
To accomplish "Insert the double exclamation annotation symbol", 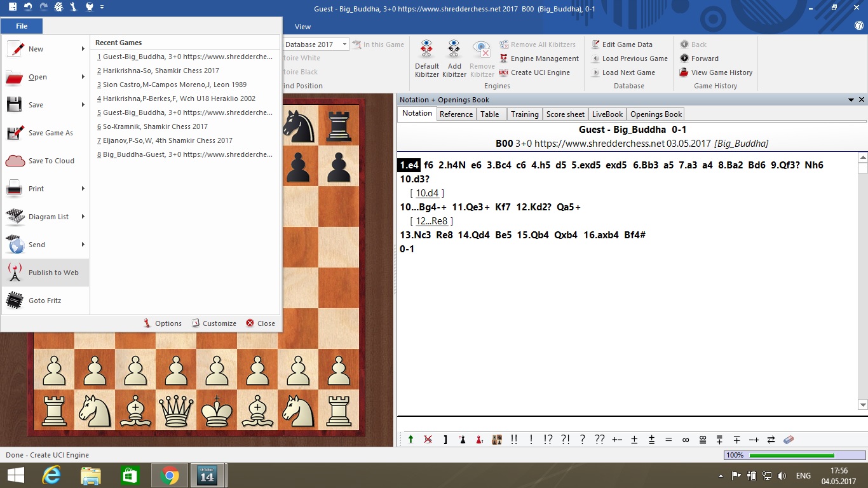I will pyautogui.click(x=513, y=440).
